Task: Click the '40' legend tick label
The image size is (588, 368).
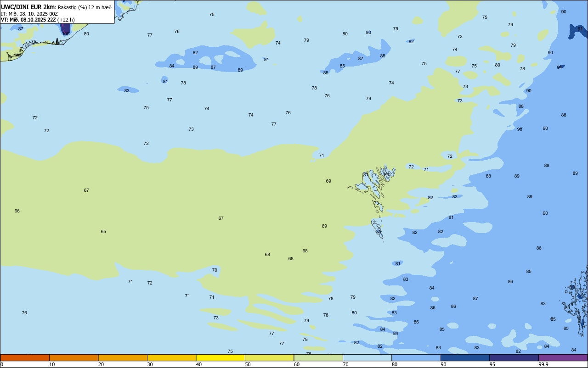Action: click(x=199, y=364)
